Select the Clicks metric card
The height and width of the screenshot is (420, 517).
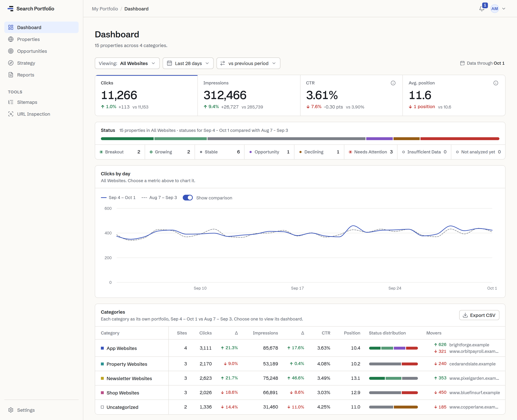click(x=146, y=95)
